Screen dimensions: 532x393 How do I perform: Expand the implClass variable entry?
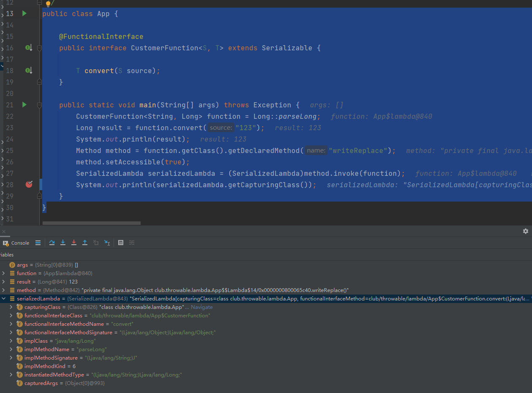(12, 341)
